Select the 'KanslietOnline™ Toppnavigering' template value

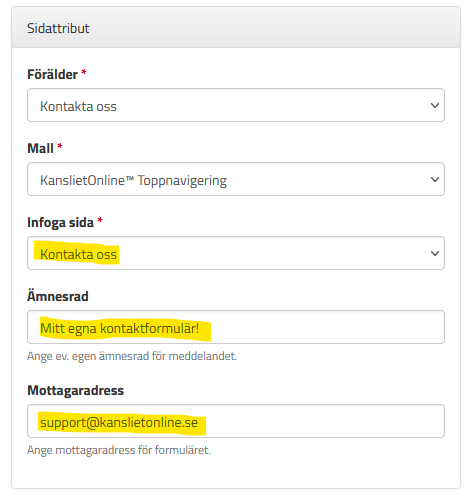[x=133, y=181]
